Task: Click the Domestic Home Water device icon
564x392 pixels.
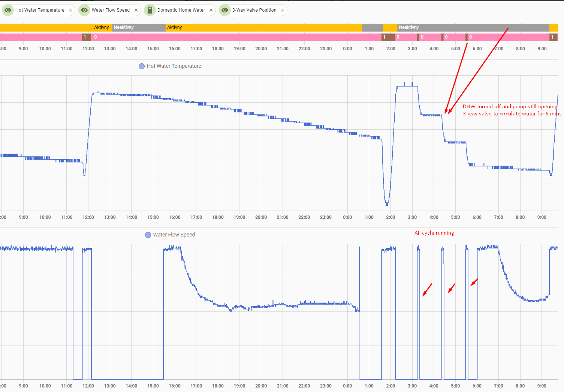Action: tap(150, 10)
